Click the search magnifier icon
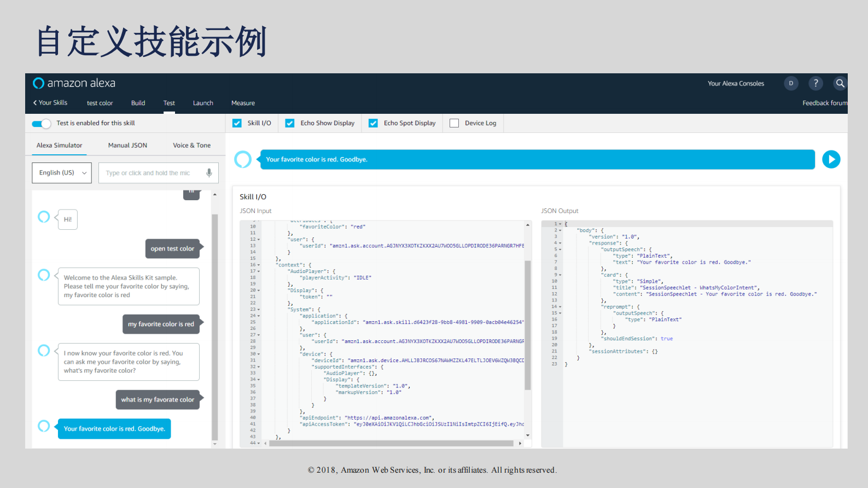 pos(840,83)
